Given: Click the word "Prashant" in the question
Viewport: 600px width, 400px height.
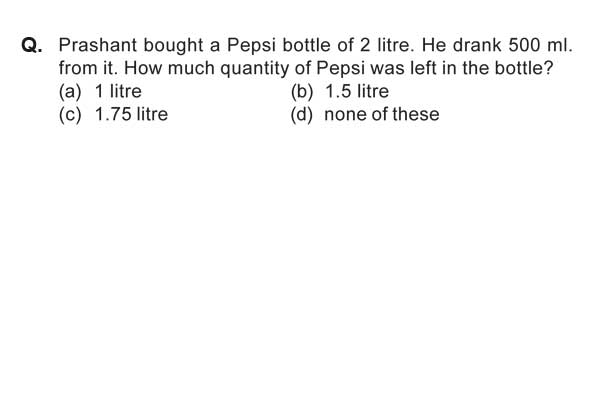Looking at the screenshot, I should pos(98,45).
